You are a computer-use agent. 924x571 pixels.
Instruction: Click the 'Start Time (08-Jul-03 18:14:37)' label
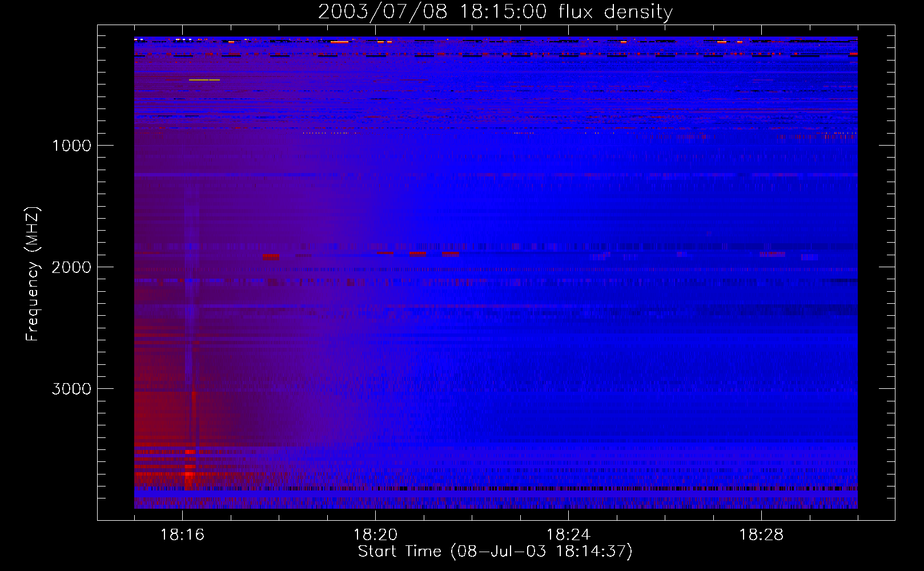click(495, 552)
